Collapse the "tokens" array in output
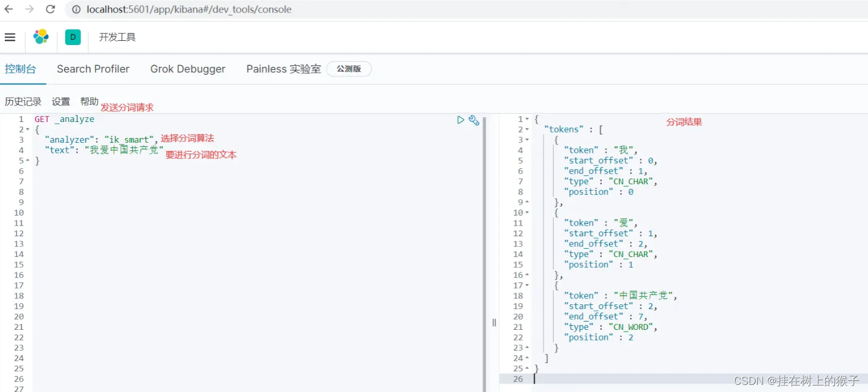This screenshot has height=392, width=868. [x=528, y=130]
